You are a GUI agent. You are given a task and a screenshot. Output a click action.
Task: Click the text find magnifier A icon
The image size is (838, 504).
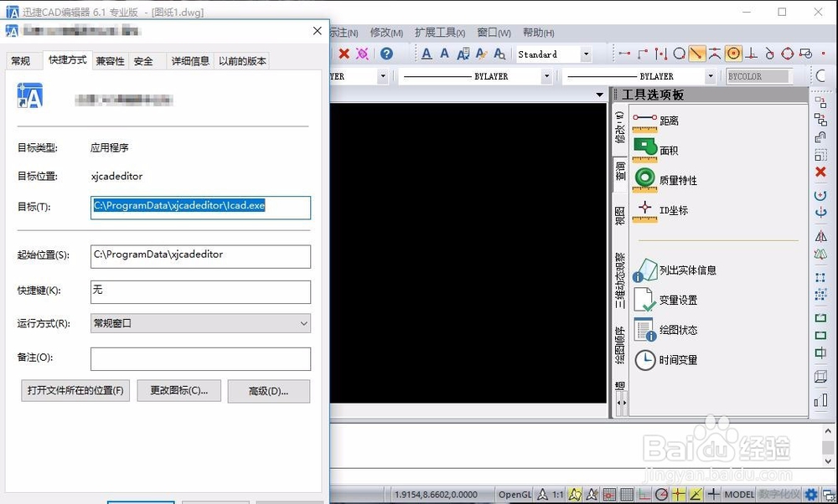(x=499, y=54)
